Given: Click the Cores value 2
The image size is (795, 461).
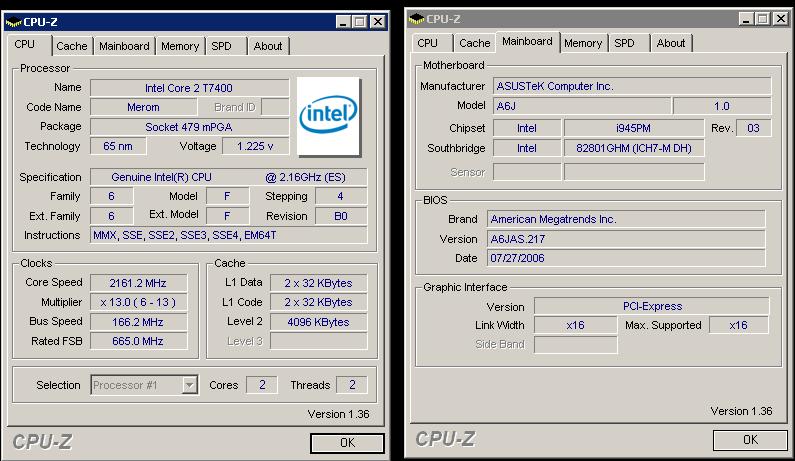Looking at the screenshot, I should pos(262,385).
